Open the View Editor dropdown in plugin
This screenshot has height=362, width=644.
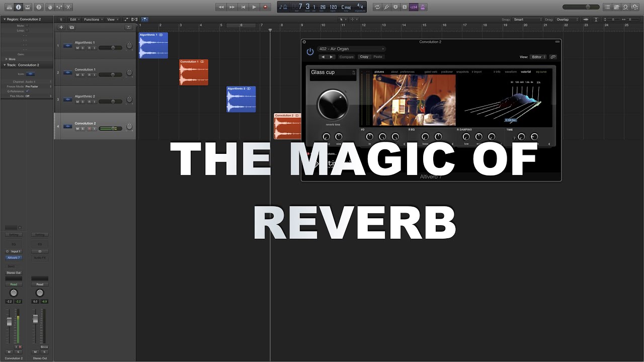tap(539, 57)
